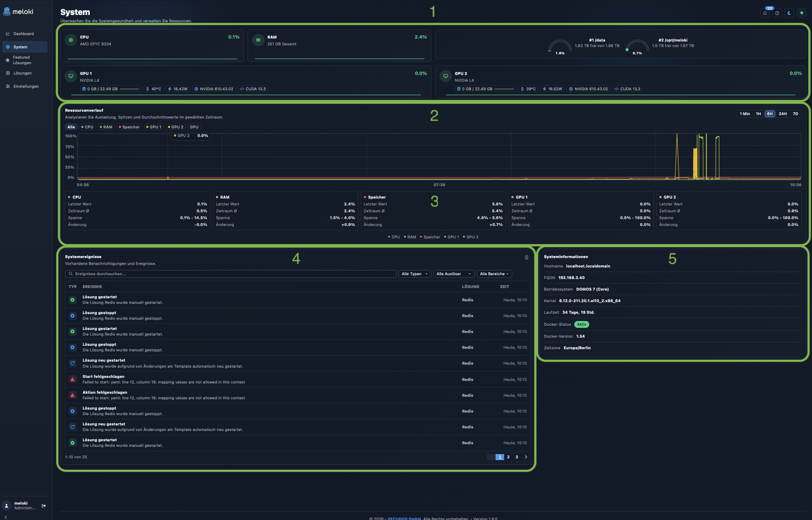The image size is (812, 520).
Task: Click the previous page arrow in pagination
Action: 490,457
